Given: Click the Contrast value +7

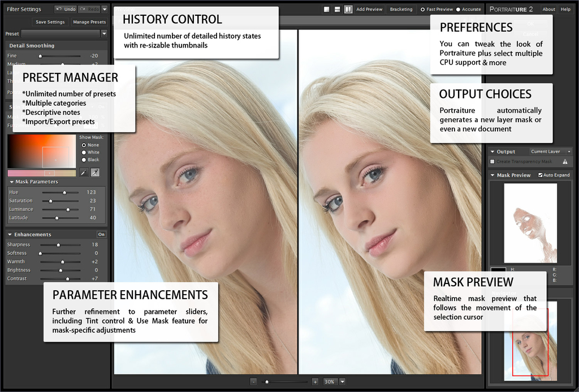Looking at the screenshot, I should [x=94, y=278].
